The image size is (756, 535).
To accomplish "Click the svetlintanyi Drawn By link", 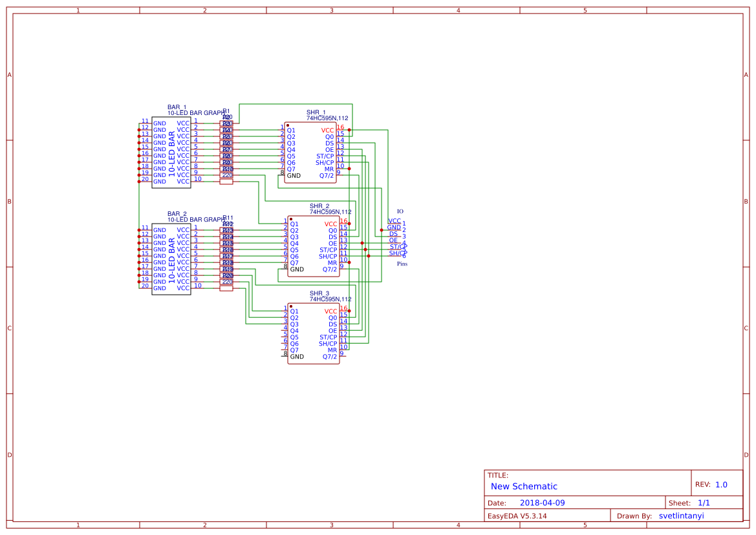I will coord(681,515).
